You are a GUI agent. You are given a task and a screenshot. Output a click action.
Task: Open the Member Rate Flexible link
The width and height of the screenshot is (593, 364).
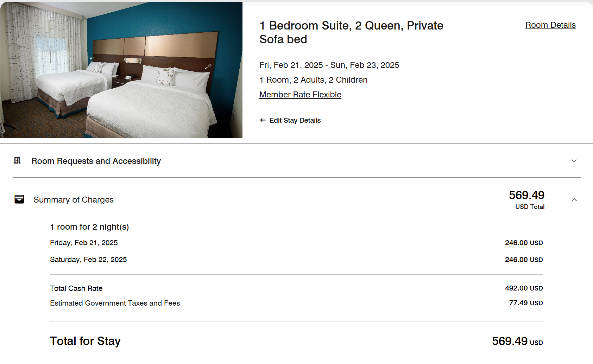coord(300,95)
